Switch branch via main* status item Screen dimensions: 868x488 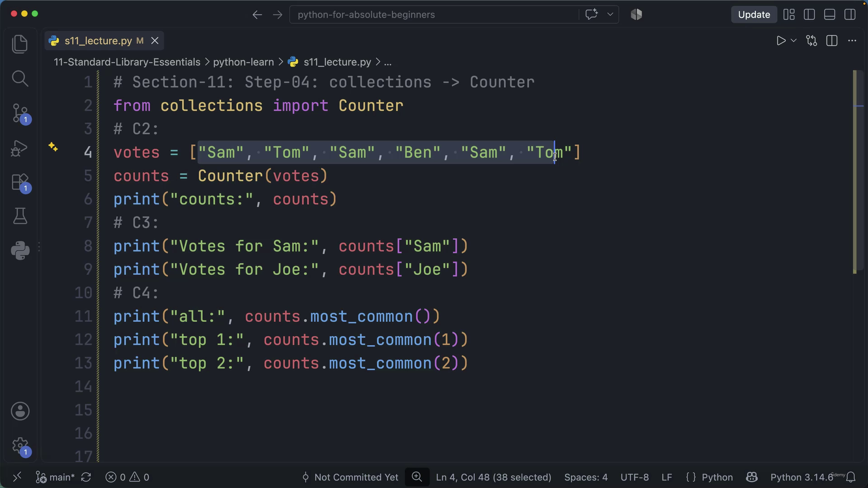56,477
